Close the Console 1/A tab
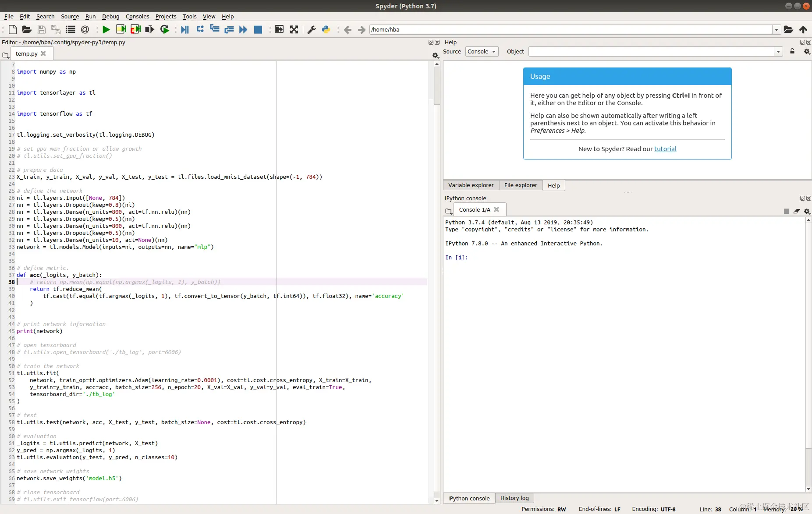 point(496,210)
